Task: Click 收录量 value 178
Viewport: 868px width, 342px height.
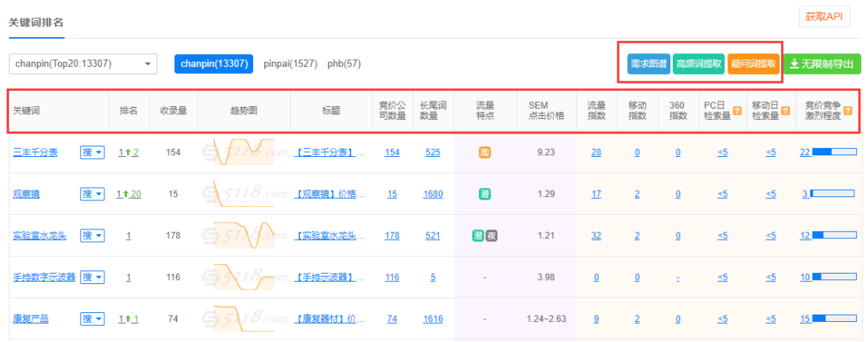Action: pos(174,236)
